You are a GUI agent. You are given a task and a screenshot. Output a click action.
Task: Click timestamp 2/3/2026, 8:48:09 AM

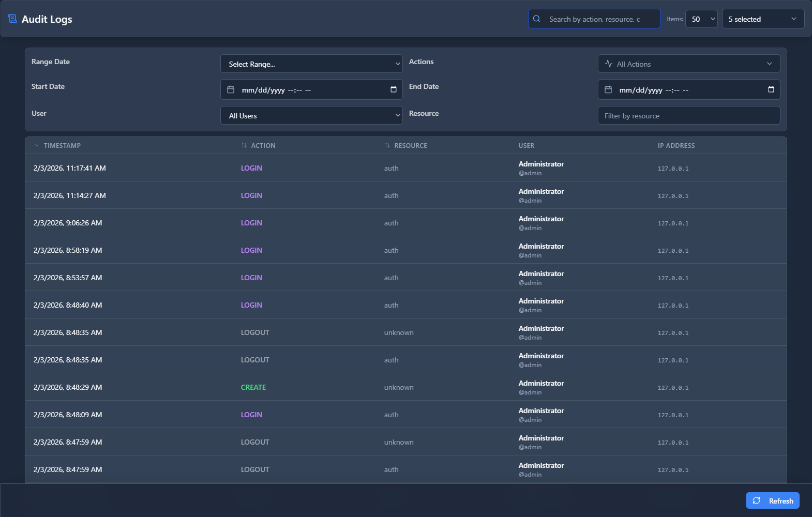click(68, 415)
